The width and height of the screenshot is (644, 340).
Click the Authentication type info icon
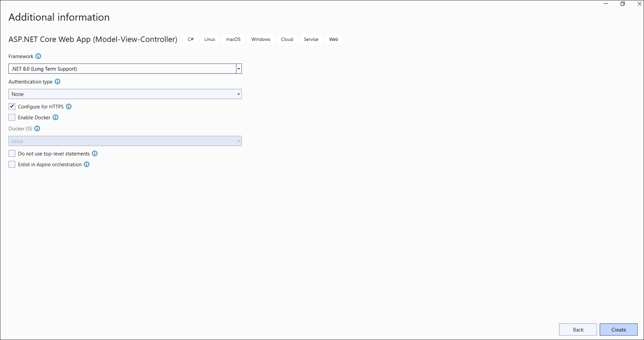57,82
